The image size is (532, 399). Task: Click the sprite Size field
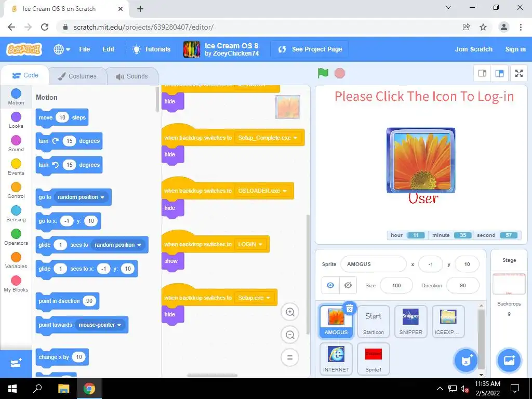[x=396, y=285]
